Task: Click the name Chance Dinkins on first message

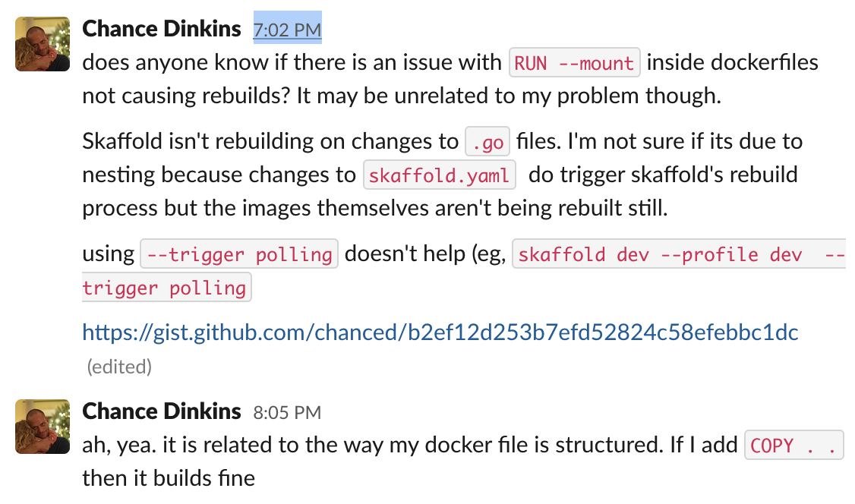Action: (x=161, y=28)
